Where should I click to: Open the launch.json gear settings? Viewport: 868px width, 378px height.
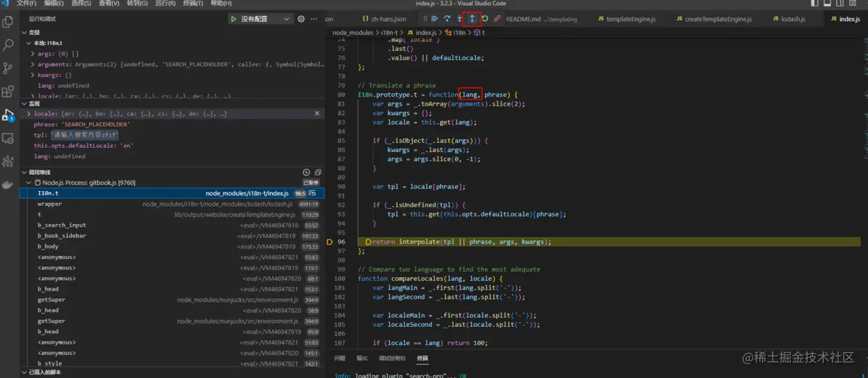click(301, 19)
